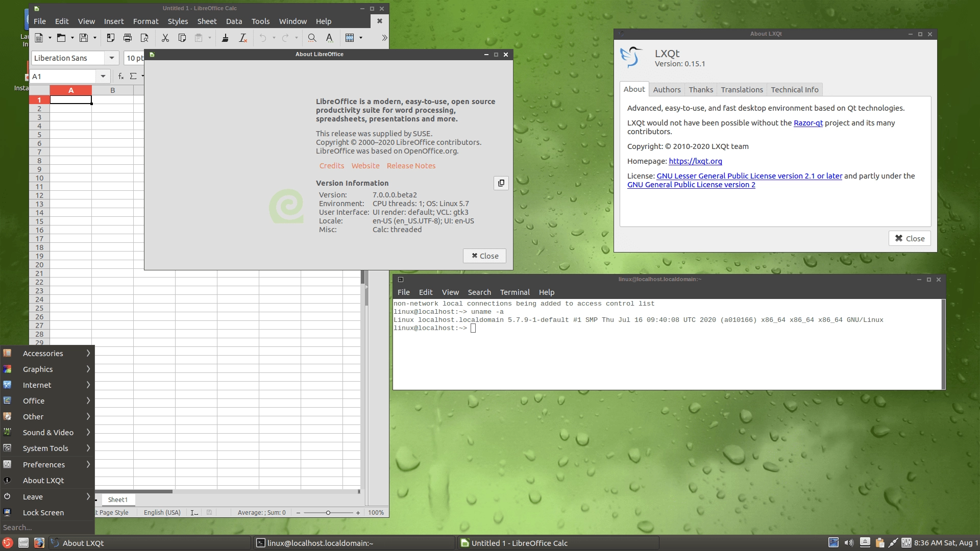Open the Data menu in Calc
The height and width of the screenshot is (551, 980).
[x=234, y=21]
